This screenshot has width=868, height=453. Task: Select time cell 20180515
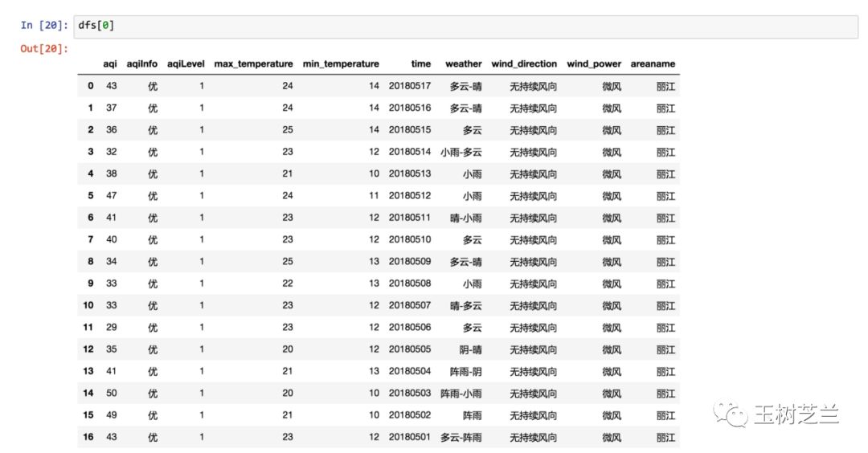point(410,129)
